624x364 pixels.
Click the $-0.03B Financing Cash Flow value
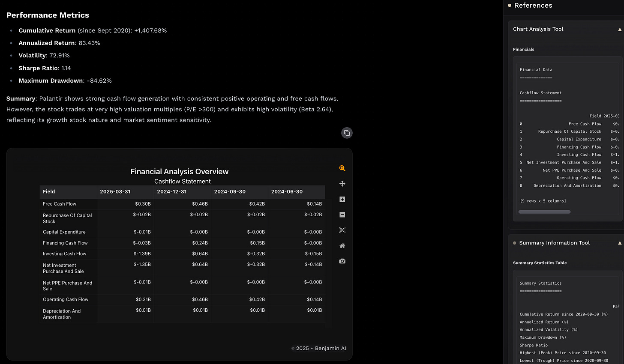click(x=142, y=243)
